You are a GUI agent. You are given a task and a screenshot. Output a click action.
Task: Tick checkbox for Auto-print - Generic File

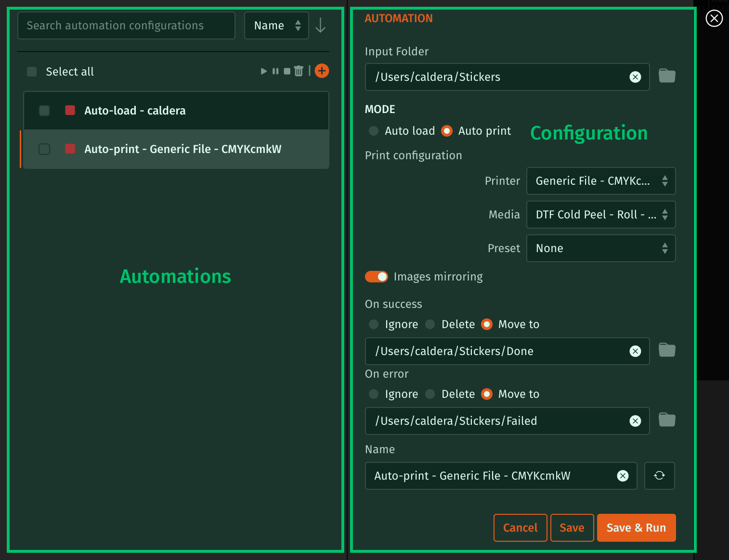click(x=44, y=149)
